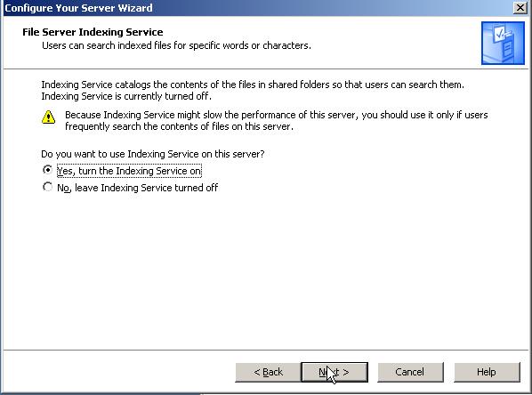The height and width of the screenshot is (395, 532).
Task: Click the 'Yes, turn the Indexing Service on' label text
Action: click(x=129, y=171)
